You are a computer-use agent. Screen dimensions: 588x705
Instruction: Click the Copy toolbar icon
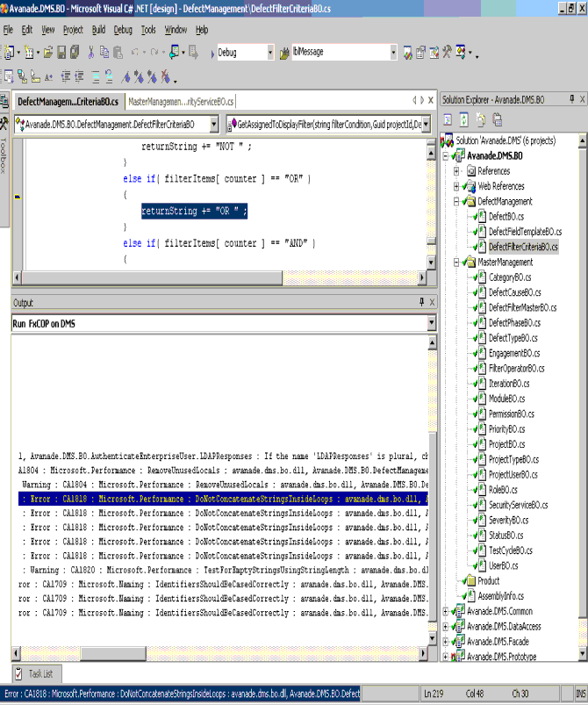point(104,53)
